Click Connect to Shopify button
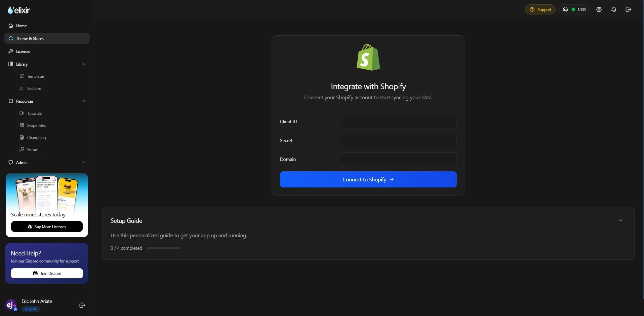The image size is (644, 316). (368, 179)
